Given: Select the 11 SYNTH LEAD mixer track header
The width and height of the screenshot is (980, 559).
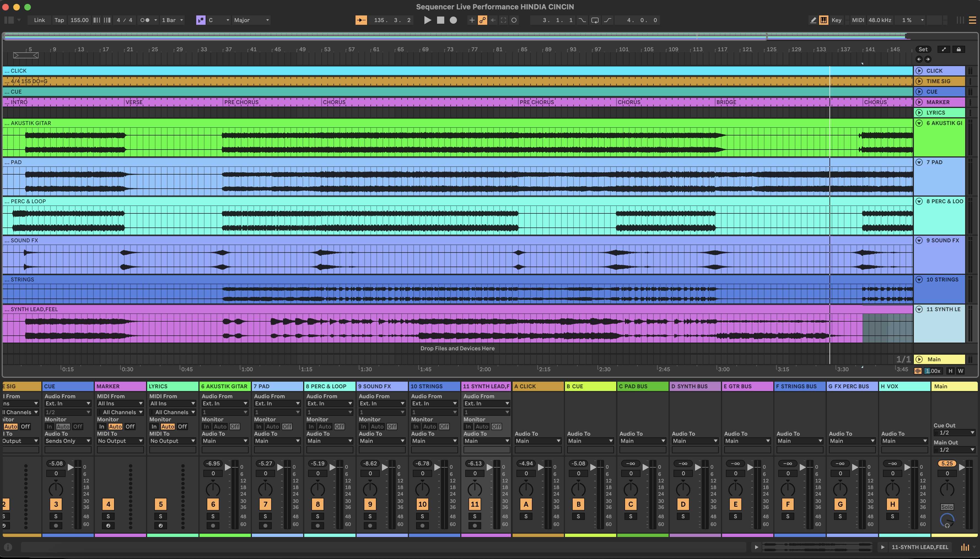Looking at the screenshot, I should 486,386.
